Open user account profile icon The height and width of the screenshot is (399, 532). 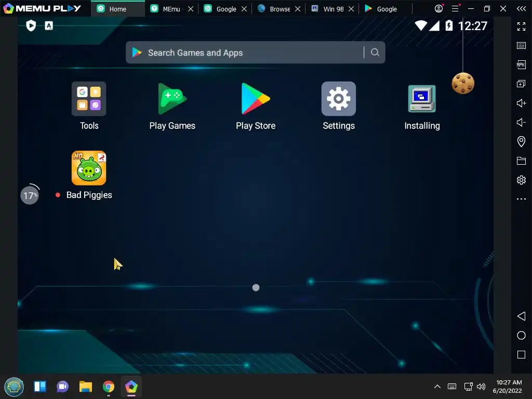pos(438,8)
